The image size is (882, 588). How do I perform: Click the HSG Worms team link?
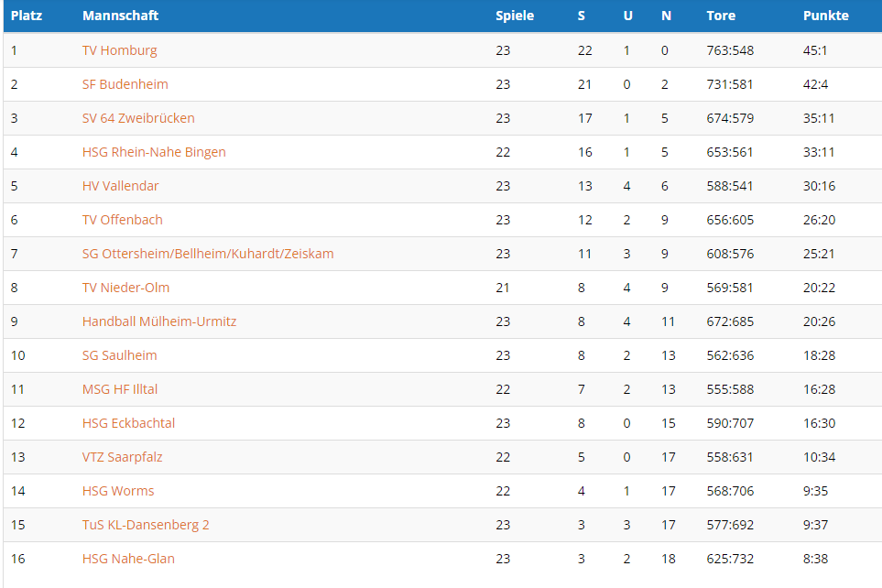118,491
